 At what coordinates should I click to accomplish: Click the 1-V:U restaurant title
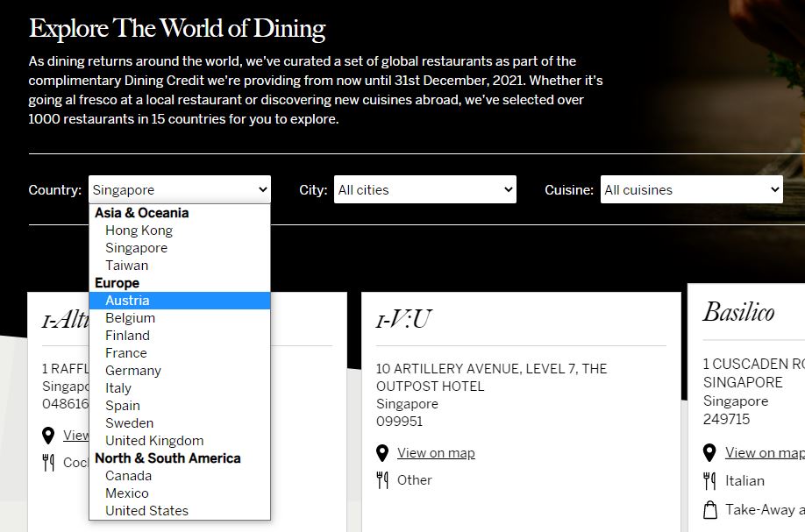(x=403, y=319)
